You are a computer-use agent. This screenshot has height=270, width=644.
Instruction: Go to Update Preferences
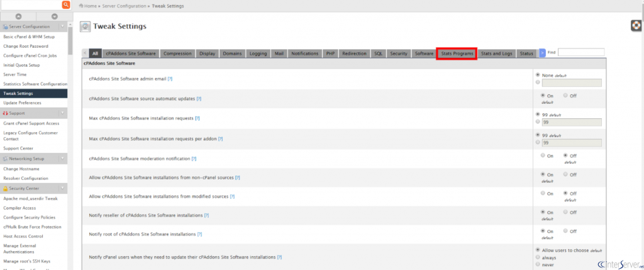pyautogui.click(x=22, y=103)
